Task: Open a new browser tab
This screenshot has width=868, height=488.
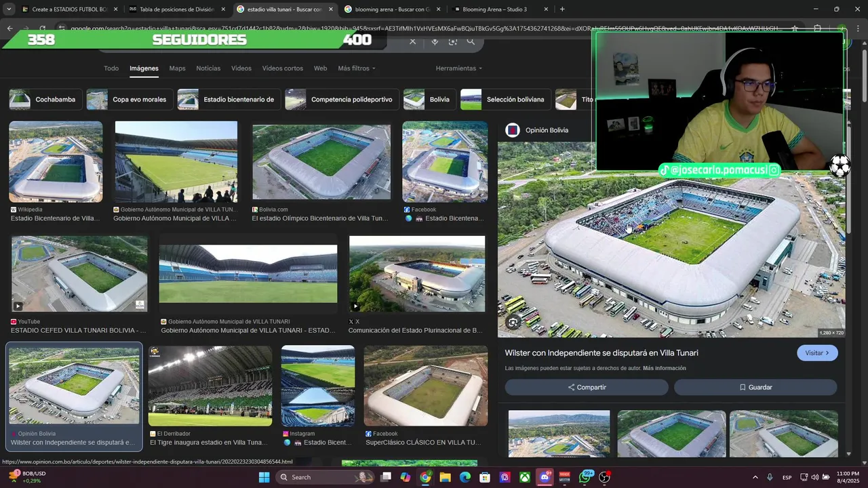Action: point(562,9)
